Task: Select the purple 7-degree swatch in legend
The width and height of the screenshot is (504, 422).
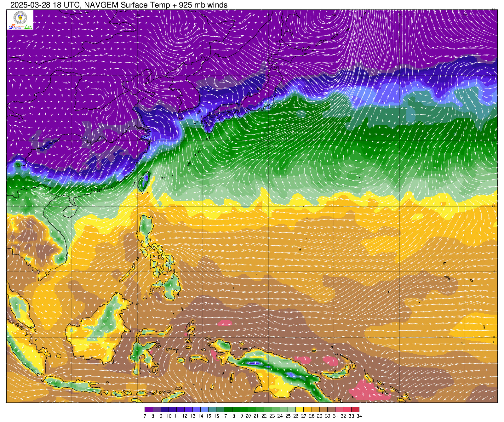Action: 149,409
